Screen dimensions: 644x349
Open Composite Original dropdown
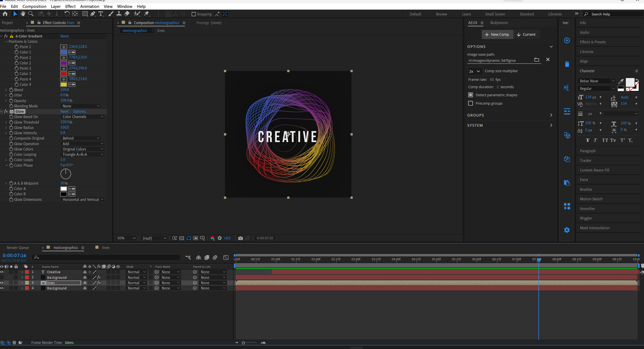[x=81, y=138]
